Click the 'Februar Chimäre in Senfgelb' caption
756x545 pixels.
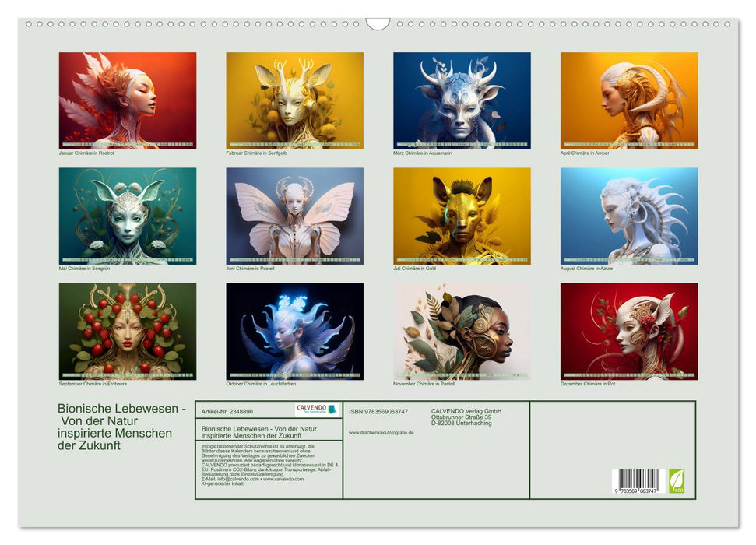pos(256,153)
